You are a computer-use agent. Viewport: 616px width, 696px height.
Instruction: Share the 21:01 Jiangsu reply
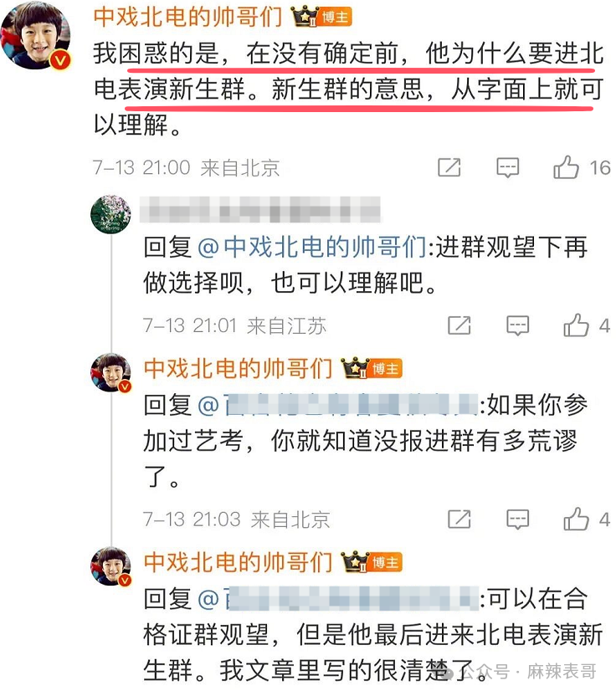click(x=459, y=325)
